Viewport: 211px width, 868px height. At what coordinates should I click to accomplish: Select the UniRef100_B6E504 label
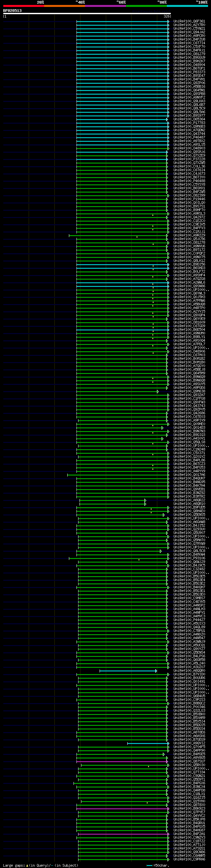pos(189,330)
